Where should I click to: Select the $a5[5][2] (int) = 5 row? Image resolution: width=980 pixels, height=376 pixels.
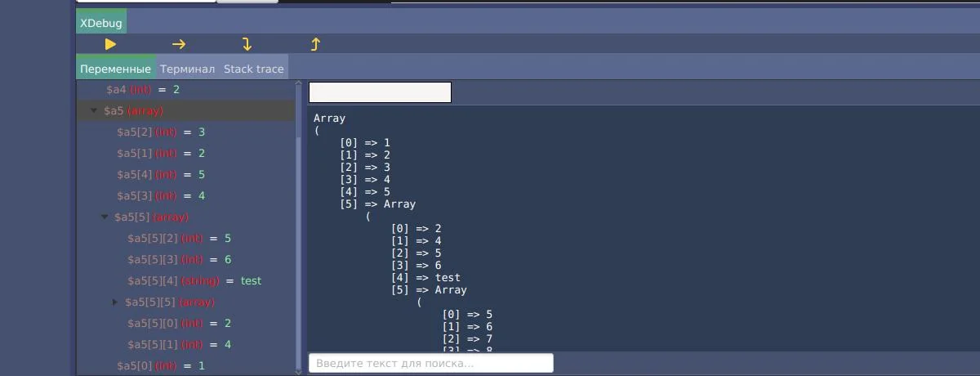click(185, 238)
